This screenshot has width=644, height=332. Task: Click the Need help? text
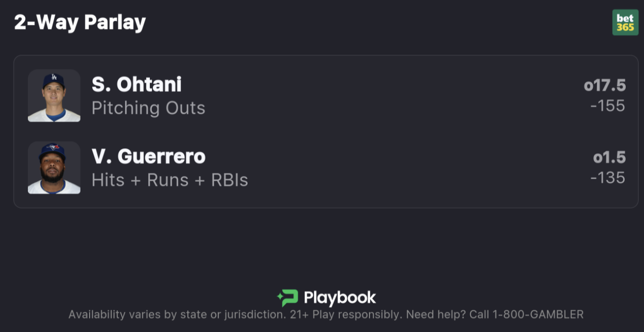pos(435,314)
